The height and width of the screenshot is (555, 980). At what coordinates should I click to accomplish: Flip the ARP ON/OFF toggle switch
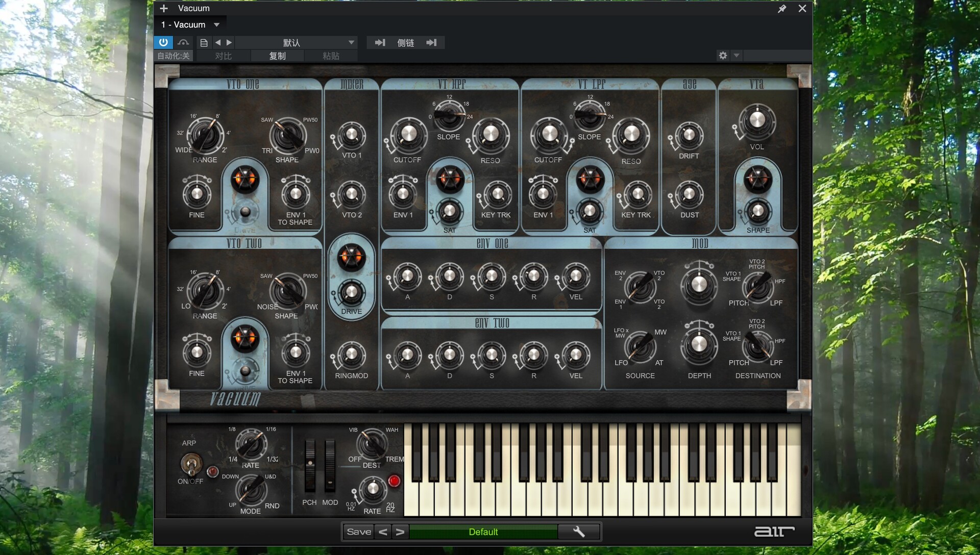tap(190, 464)
